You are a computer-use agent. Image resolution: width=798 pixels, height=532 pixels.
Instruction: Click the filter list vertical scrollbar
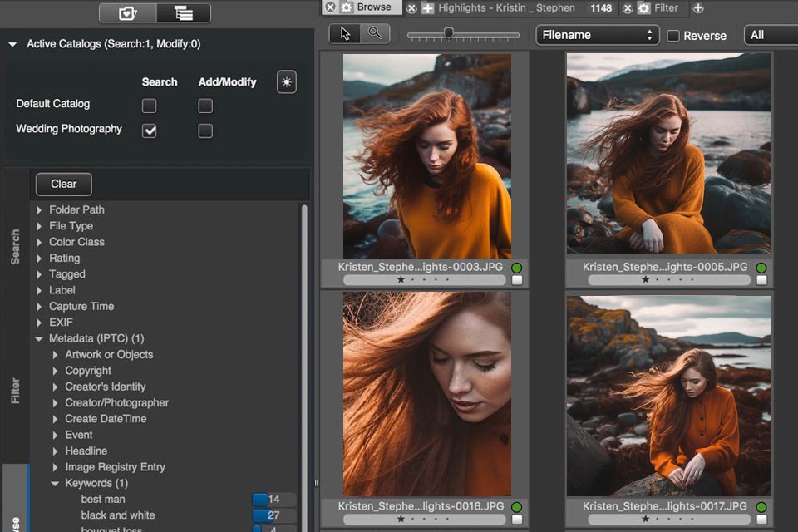coord(304,367)
